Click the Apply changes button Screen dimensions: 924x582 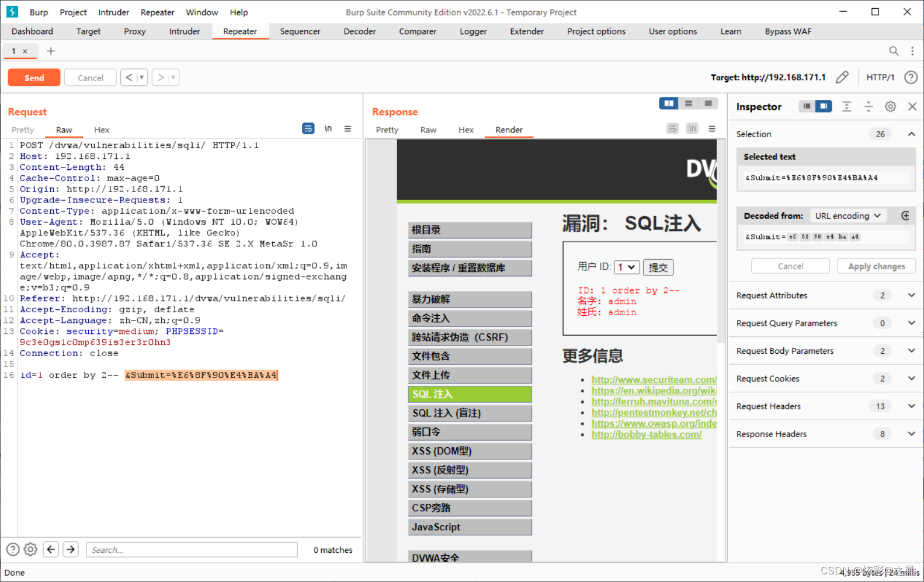coord(876,266)
